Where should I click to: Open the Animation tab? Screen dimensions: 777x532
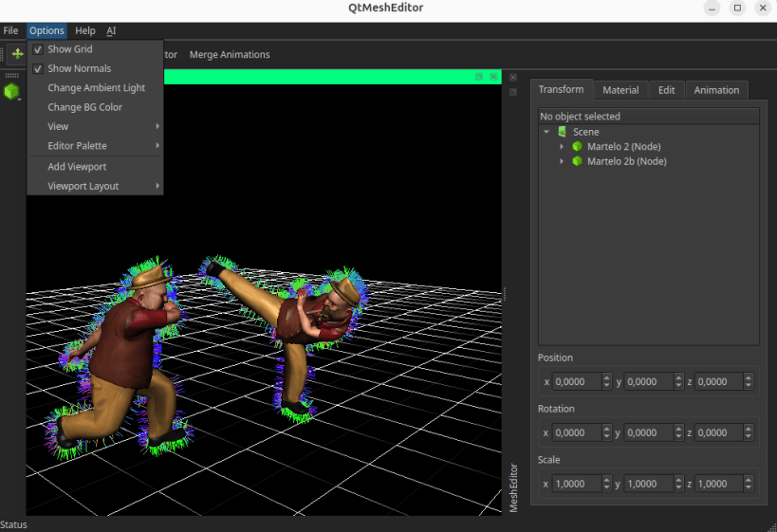pos(716,90)
